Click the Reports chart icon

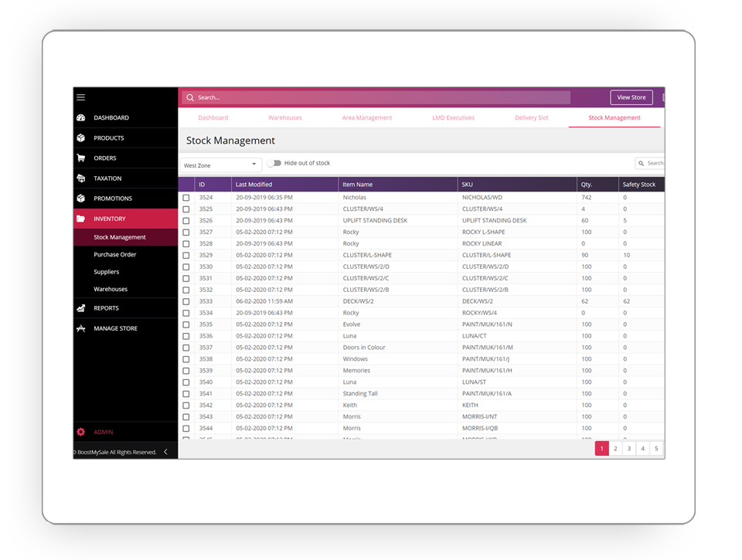pyautogui.click(x=81, y=308)
